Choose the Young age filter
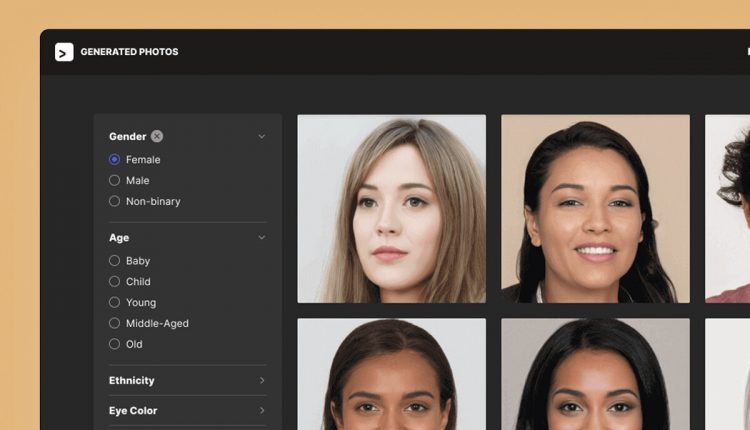Image resolution: width=750 pixels, height=430 pixels. [x=115, y=303]
